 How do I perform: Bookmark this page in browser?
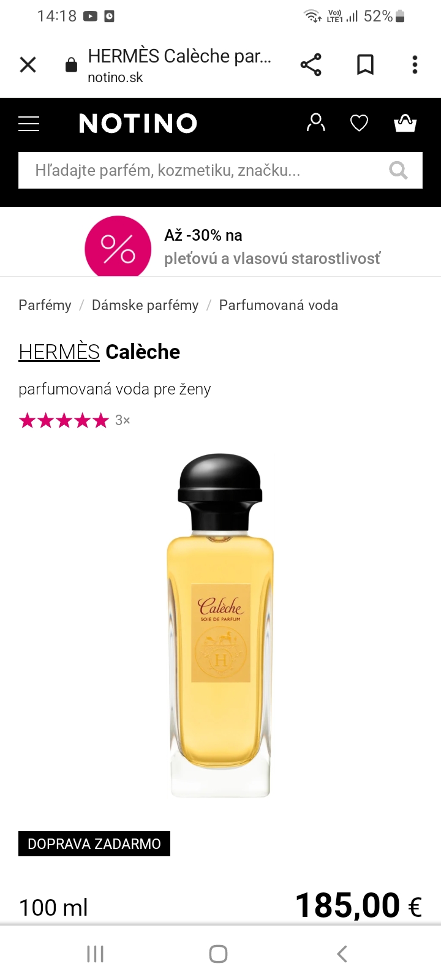[x=366, y=65]
